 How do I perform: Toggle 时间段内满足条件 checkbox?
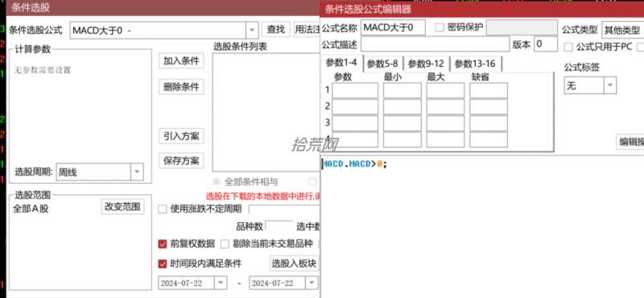point(163,263)
